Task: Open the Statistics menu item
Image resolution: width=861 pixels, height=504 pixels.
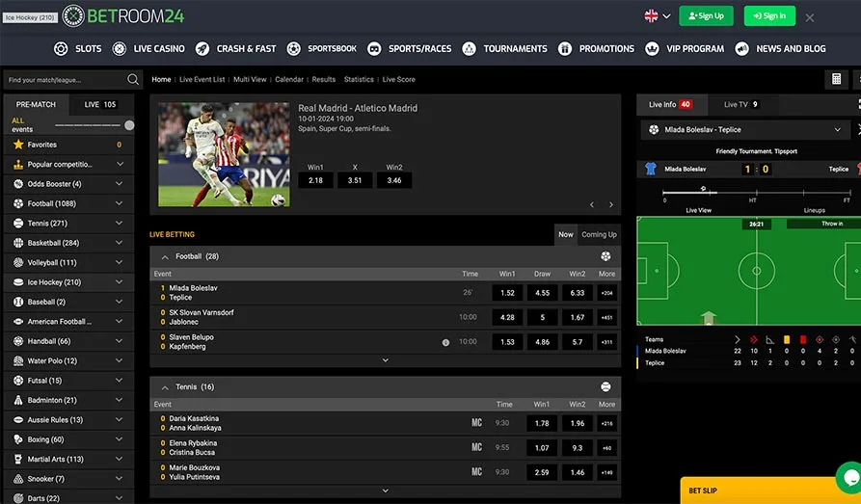Action: [359, 80]
